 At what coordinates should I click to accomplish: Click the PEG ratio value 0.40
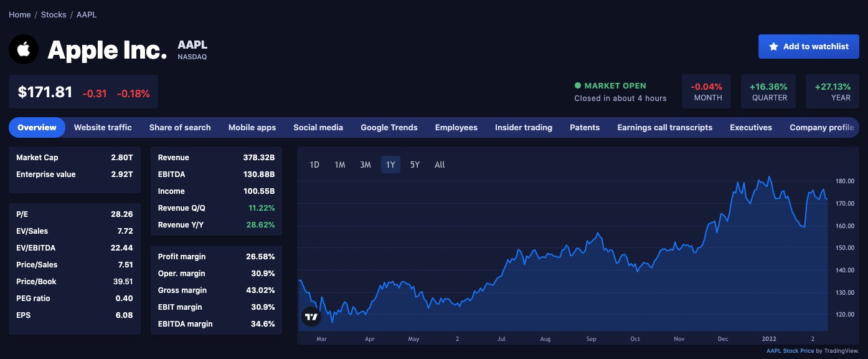(x=125, y=299)
